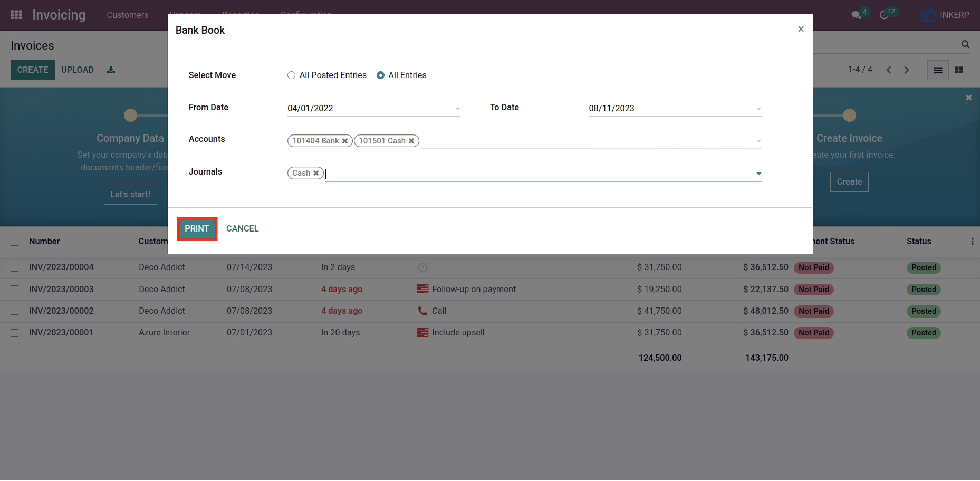Remove the 101404 Bank account tag

click(x=345, y=141)
